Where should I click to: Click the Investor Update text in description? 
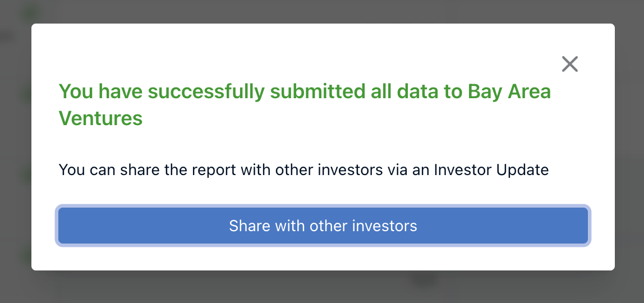tap(491, 169)
